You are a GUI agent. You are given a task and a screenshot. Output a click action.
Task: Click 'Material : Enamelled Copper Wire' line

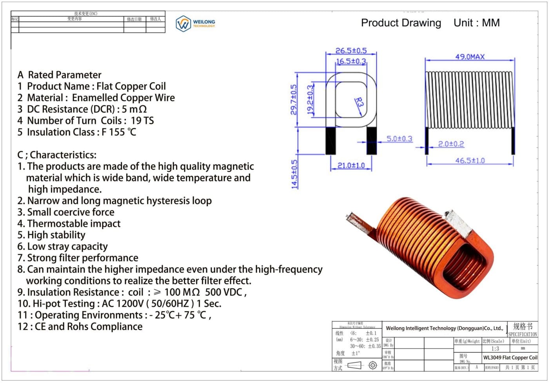[96, 98]
